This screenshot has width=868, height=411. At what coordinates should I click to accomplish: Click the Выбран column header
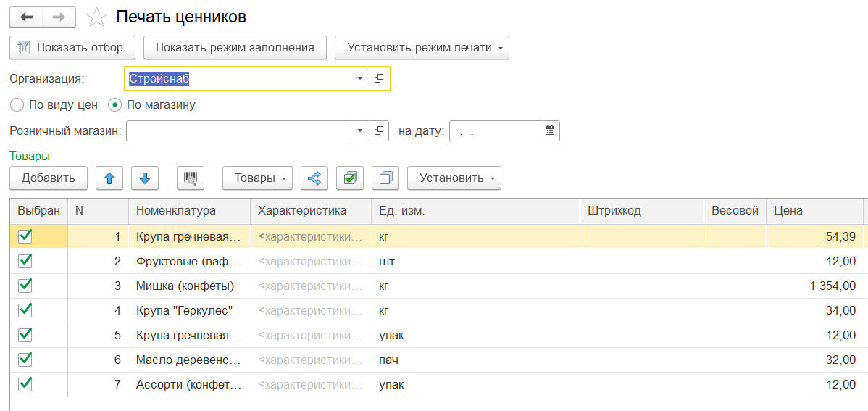pyautogui.click(x=38, y=211)
